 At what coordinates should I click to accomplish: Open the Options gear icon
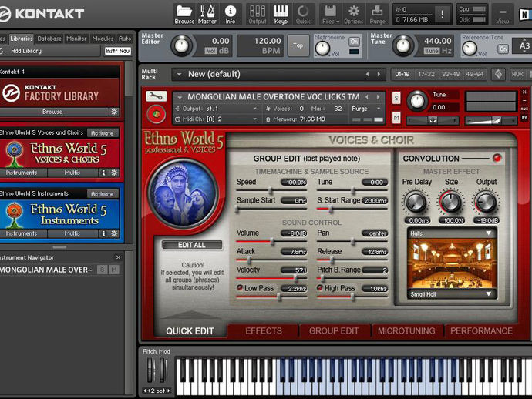(x=354, y=14)
